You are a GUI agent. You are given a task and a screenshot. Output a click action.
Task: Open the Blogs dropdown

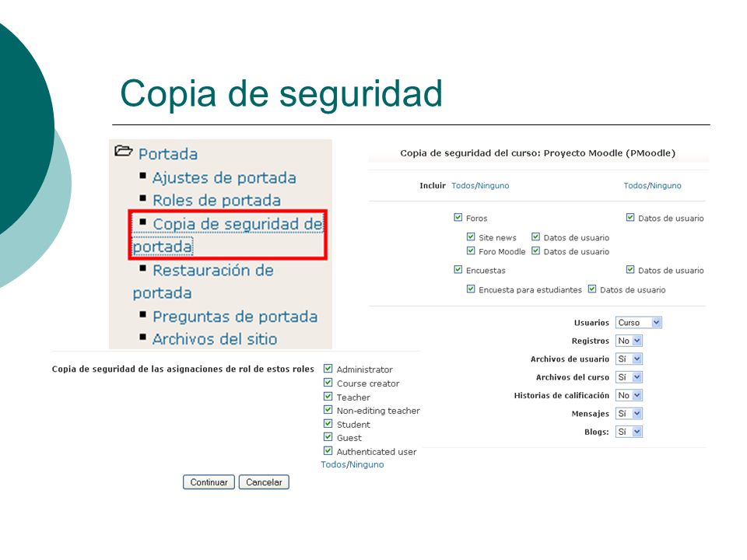(629, 432)
